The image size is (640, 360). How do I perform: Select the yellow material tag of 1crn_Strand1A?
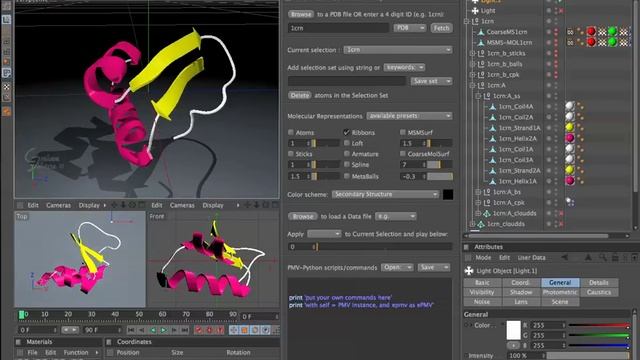click(570, 128)
